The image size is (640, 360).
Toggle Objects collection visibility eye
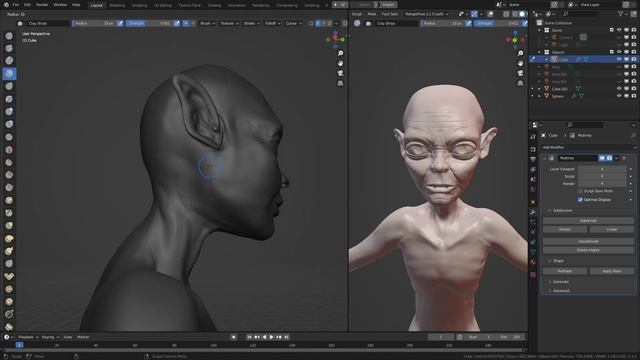[619, 52]
